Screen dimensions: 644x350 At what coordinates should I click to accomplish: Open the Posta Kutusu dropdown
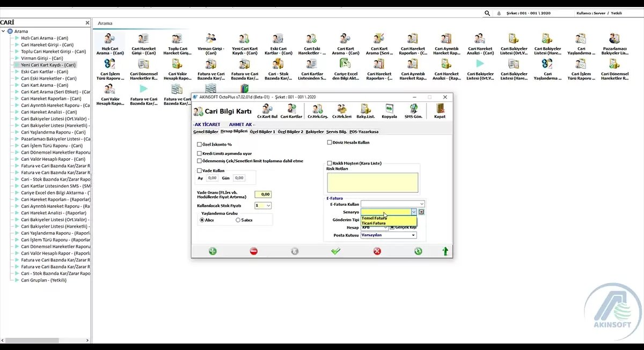413,235
